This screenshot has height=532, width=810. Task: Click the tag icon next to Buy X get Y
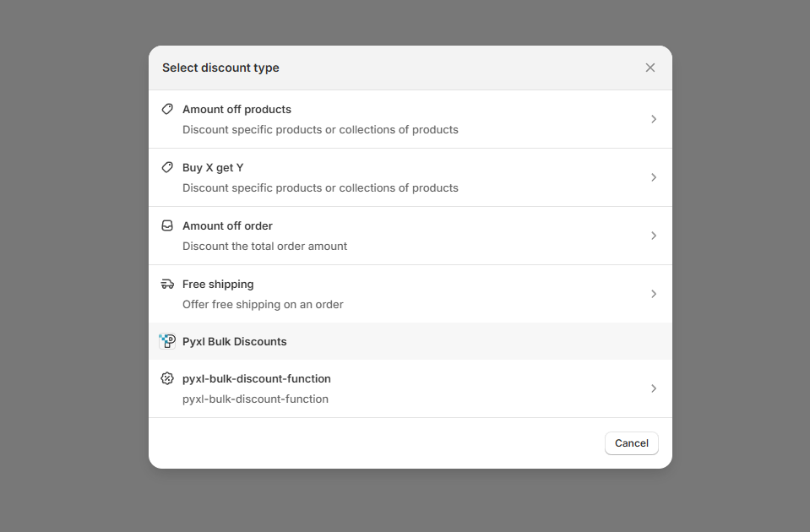pyautogui.click(x=166, y=167)
